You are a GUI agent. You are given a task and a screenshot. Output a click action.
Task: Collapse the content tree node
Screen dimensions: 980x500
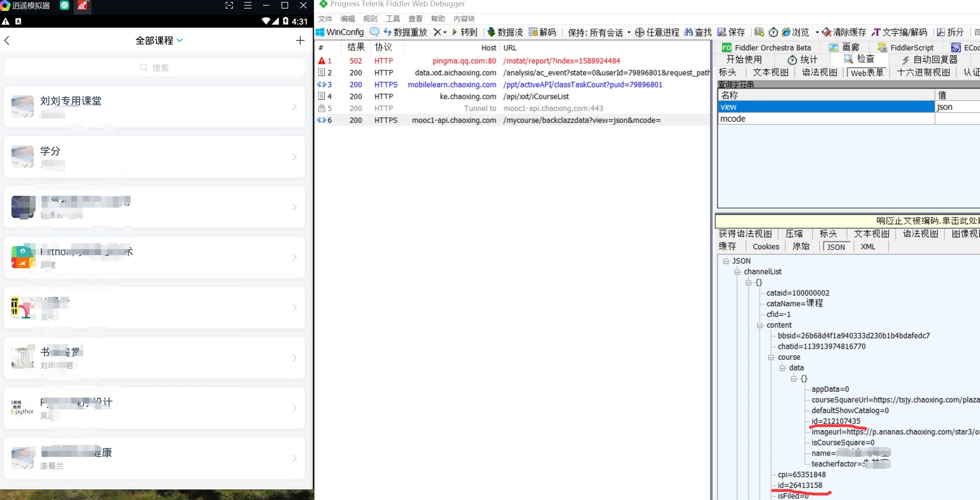pyautogui.click(x=760, y=325)
